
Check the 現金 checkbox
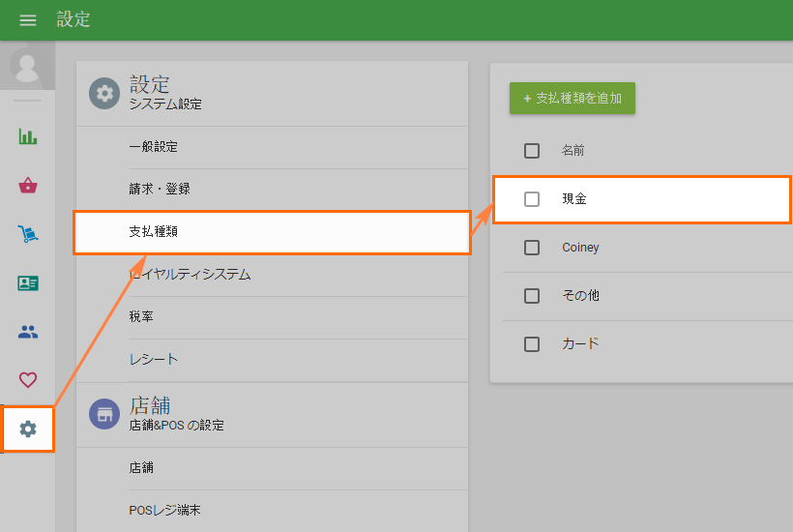[532, 199]
